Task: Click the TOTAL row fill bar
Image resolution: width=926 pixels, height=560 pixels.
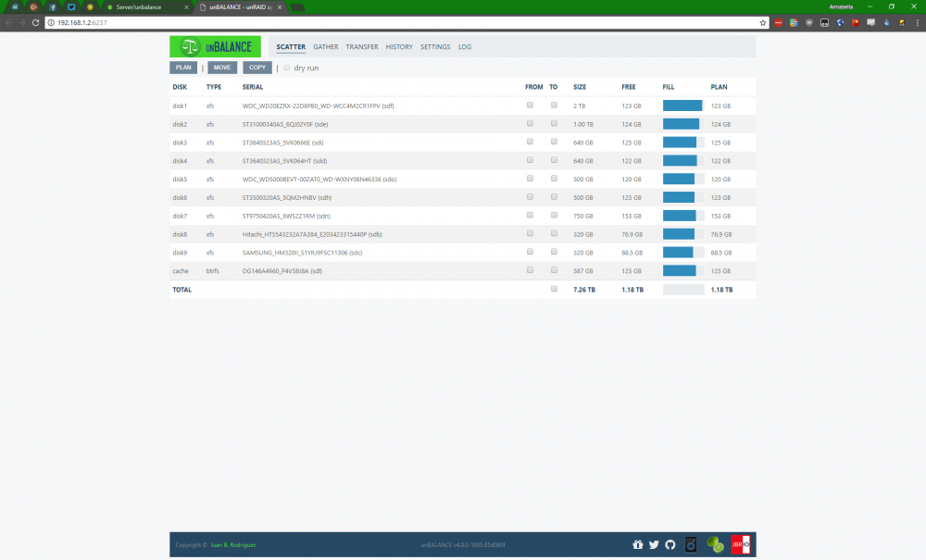Action: [683, 290]
